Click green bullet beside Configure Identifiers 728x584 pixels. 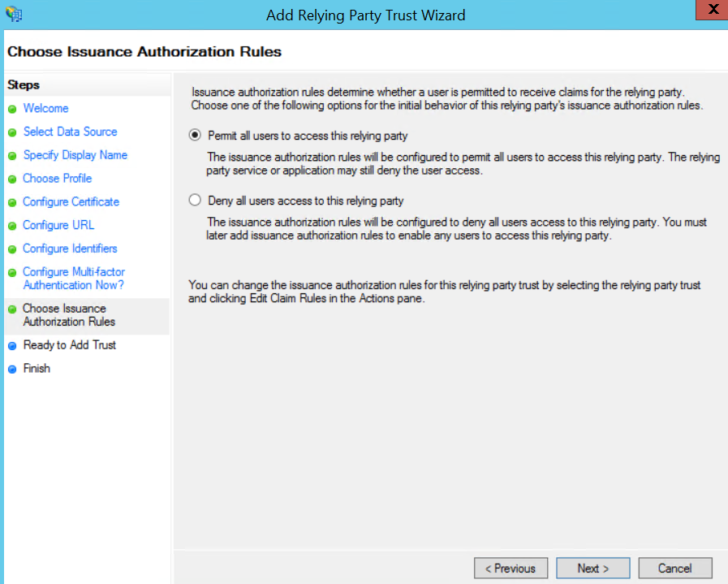(12, 249)
